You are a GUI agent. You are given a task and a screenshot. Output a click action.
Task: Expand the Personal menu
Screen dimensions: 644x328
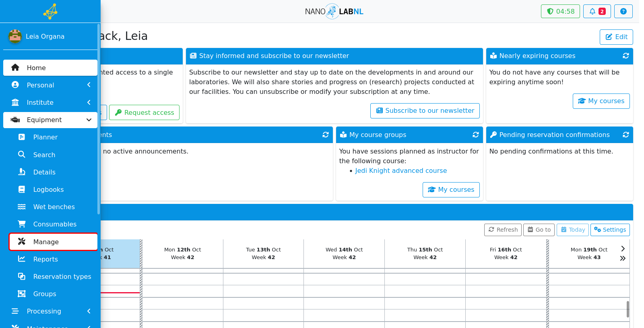50,85
